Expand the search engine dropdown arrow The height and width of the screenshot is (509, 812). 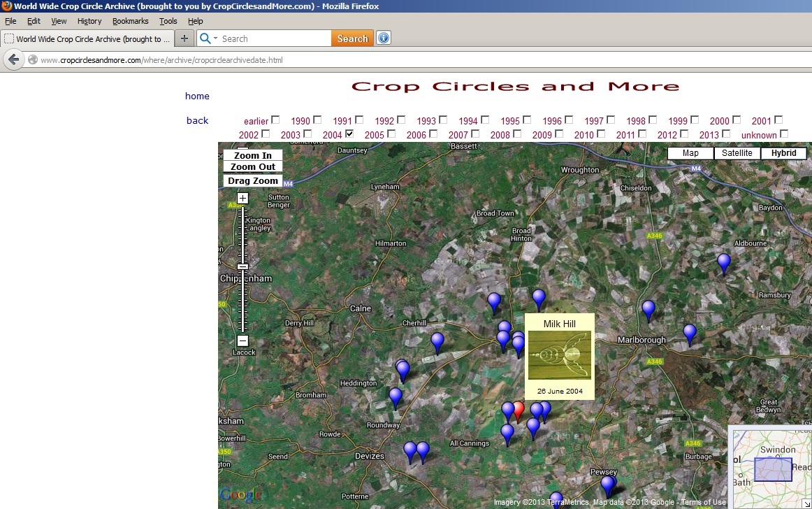[x=215, y=38]
